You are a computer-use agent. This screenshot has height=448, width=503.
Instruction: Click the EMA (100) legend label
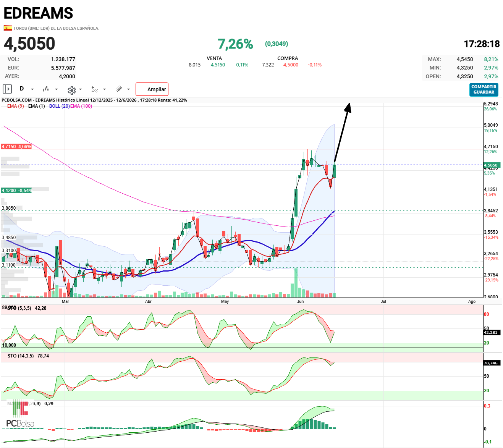click(x=81, y=106)
